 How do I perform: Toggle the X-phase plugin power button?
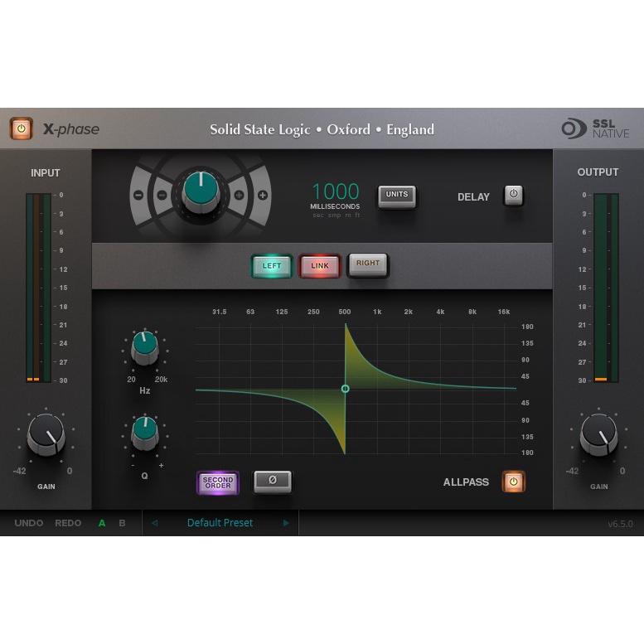(22, 128)
